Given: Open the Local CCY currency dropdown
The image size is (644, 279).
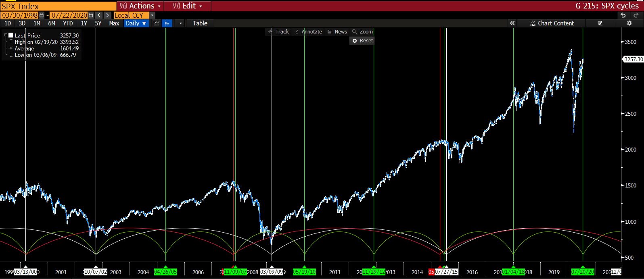Looking at the screenshot, I should (134, 15).
